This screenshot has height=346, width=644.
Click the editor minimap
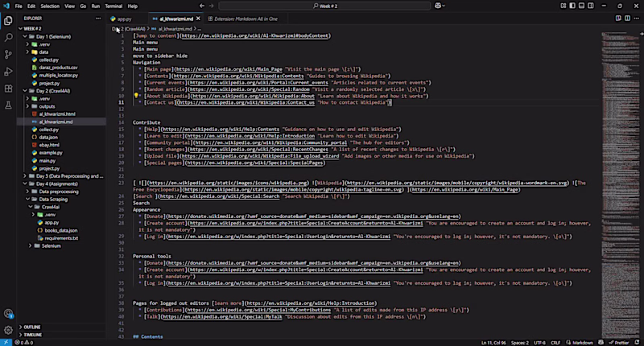619,185
